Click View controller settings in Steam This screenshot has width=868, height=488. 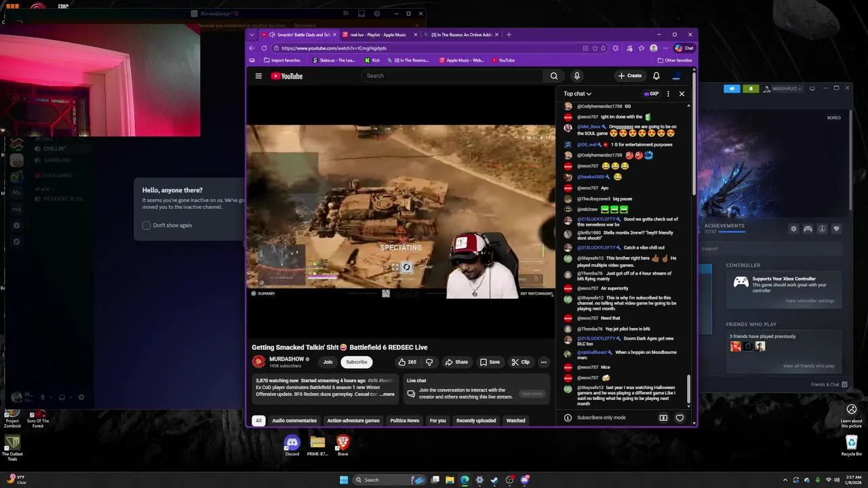811,301
